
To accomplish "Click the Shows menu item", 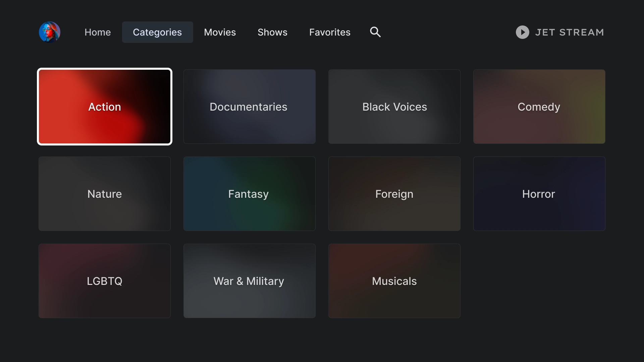I will point(272,32).
